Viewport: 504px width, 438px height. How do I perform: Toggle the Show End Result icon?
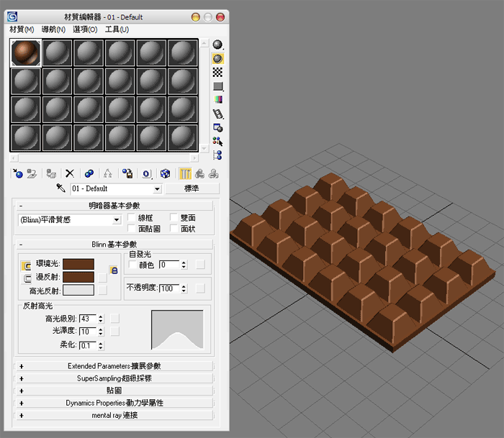[x=185, y=174]
